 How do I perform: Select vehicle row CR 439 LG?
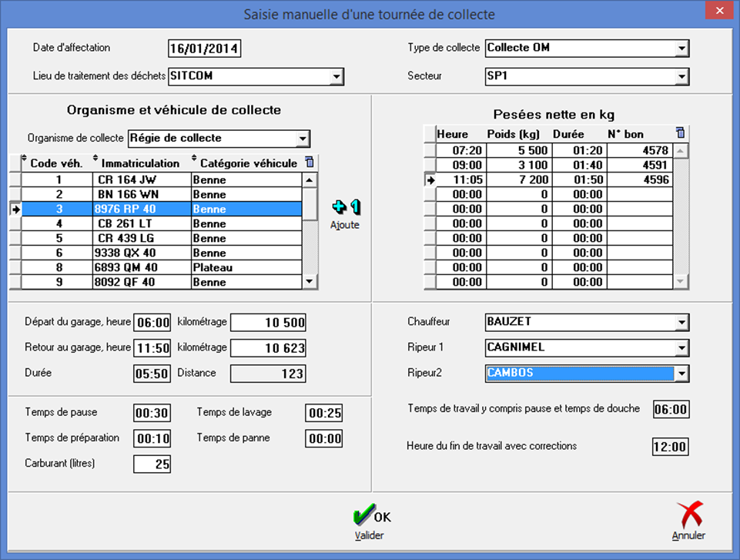pyautogui.click(x=162, y=238)
